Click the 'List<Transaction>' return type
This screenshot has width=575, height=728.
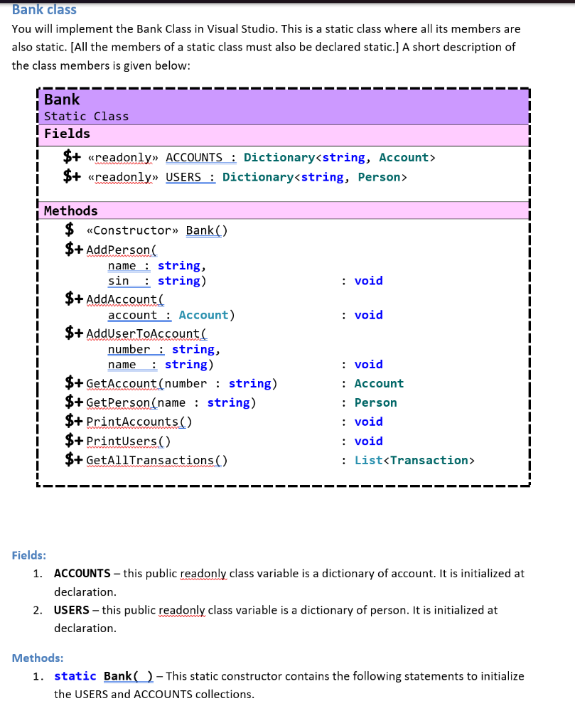click(x=414, y=460)
